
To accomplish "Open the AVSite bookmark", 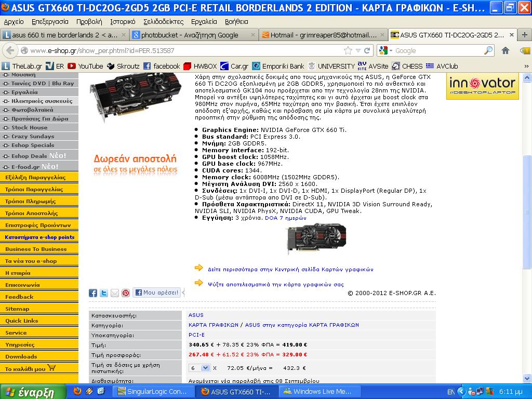I will 373,66.
